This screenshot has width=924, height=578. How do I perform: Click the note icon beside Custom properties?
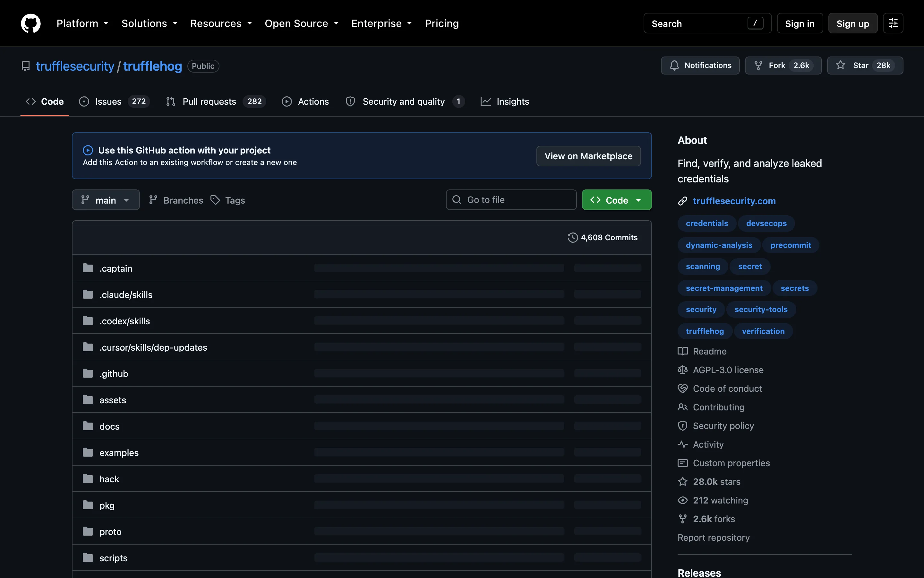coord(682,463)
